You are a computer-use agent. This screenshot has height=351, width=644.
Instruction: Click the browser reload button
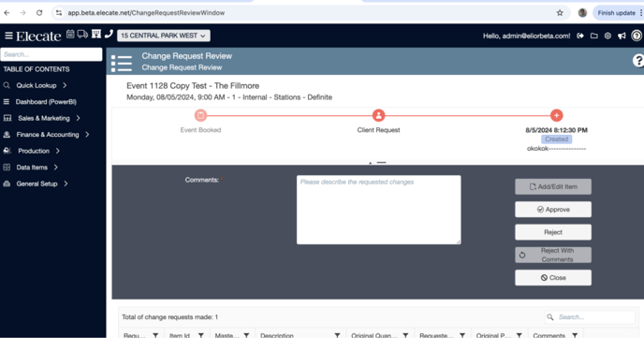(39, 13)
